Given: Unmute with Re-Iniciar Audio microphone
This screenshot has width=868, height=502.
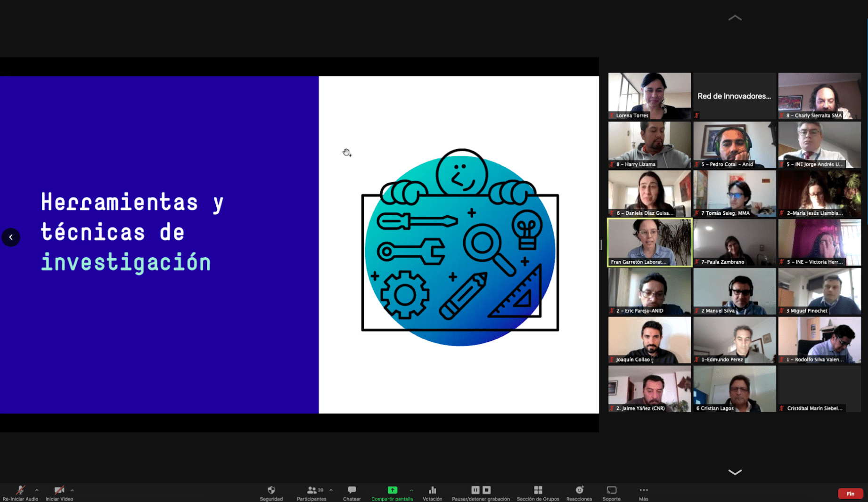Looking at the screenshot, I should pos(20,490).
